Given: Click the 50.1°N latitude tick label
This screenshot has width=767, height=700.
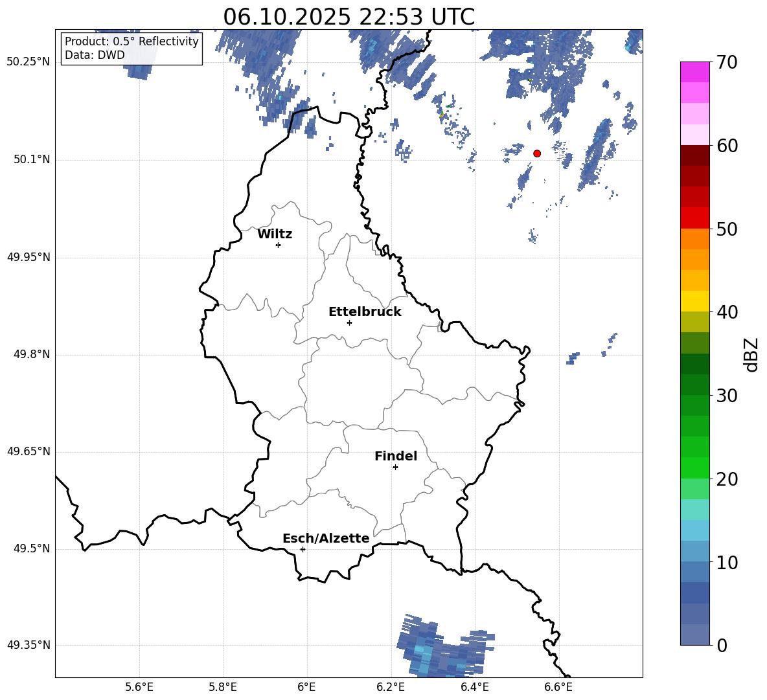Looking at the screenshot, I should click(x=31, y=160).
